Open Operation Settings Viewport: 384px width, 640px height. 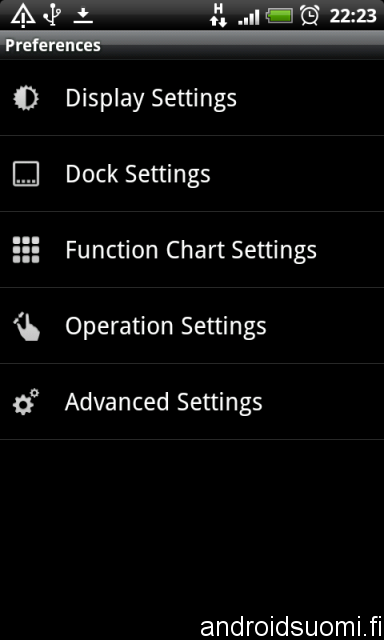tap(192, 326)
